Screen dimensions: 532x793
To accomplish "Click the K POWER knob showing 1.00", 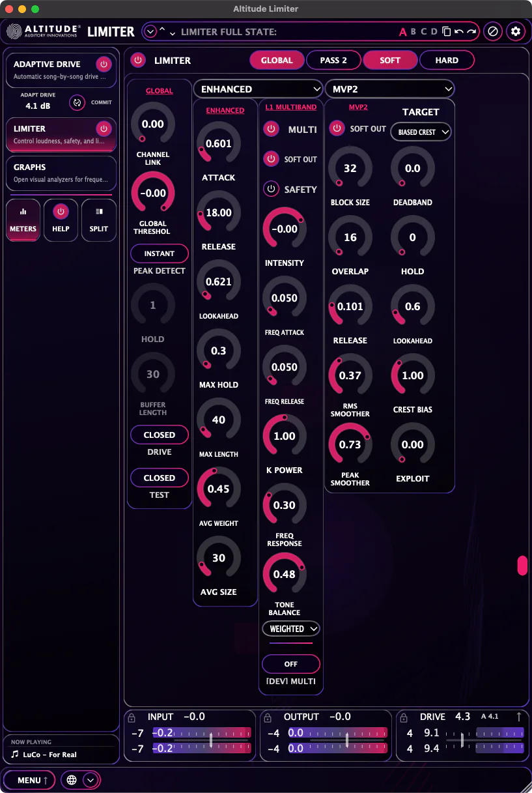I will click(x=285, y=436).
